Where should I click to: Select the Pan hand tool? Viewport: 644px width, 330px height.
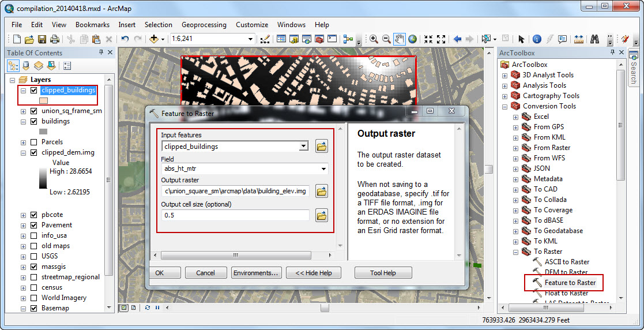(x=399, y=39)
